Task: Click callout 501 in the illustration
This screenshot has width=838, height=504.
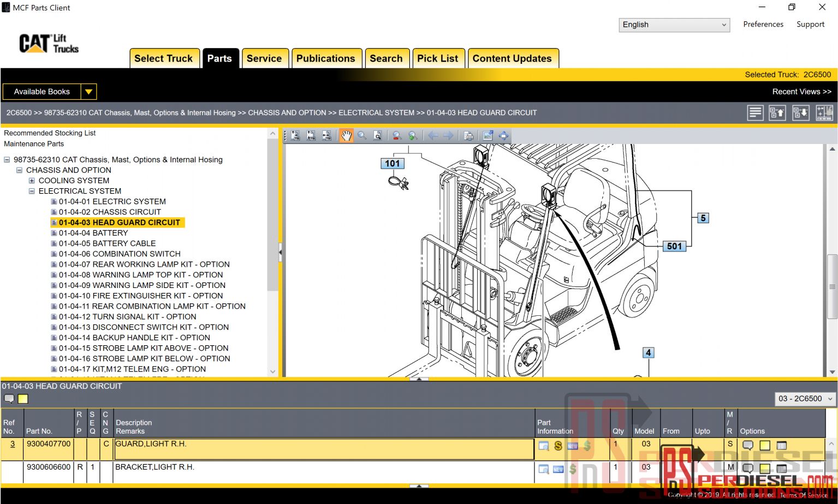Action: point(674,246)
